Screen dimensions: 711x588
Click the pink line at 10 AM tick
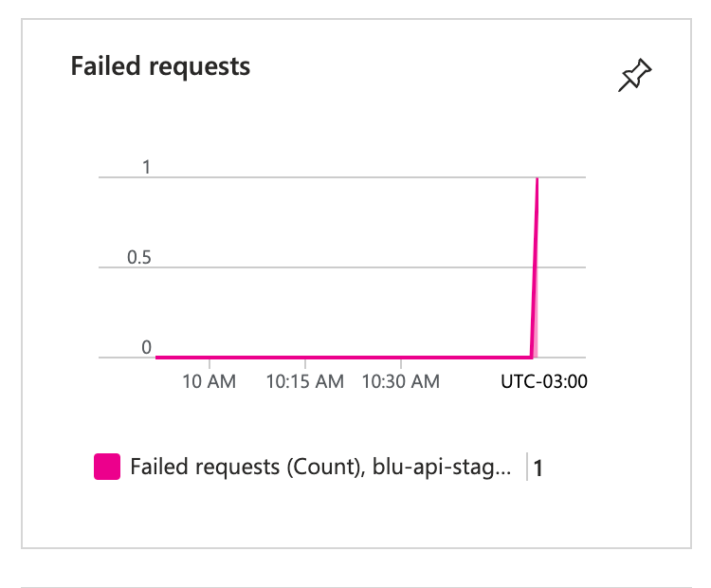click(210, 358)
